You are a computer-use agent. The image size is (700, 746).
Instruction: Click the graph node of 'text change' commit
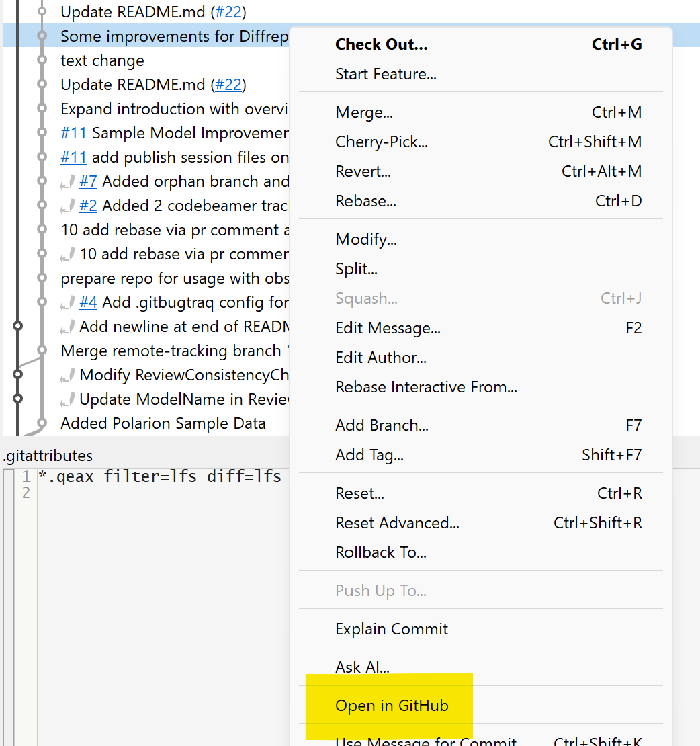coord(42,60)
